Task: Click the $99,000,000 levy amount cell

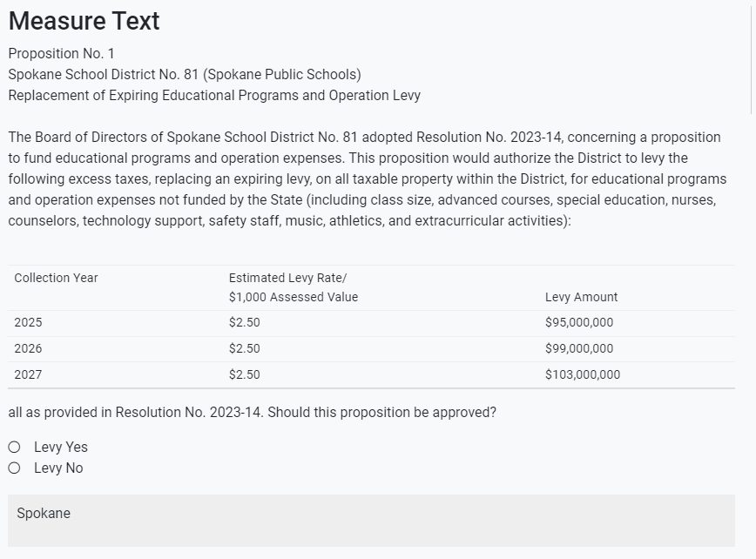Action: (580, 348)
